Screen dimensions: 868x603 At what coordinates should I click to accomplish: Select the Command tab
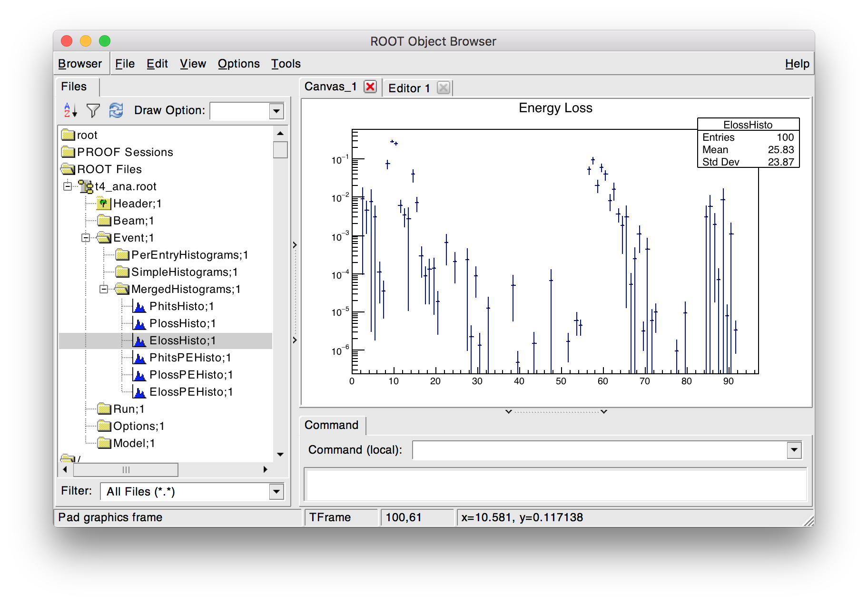pos(332,425)
